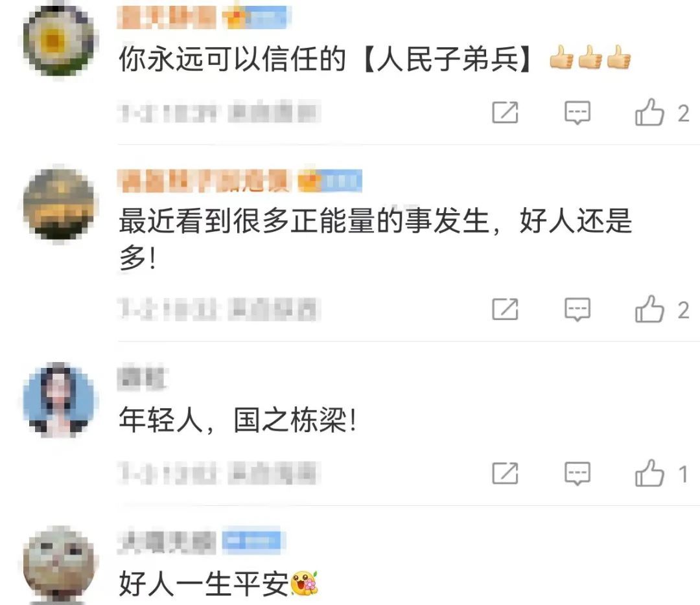Reply to the 人民子弟兵 comment
This screenshot has height=605, width=700.
click(x=577, y=112)
